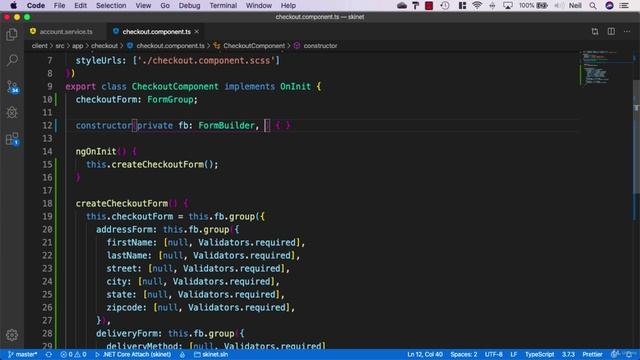
Task: Click the battery status icon
Action: (542, 5)
